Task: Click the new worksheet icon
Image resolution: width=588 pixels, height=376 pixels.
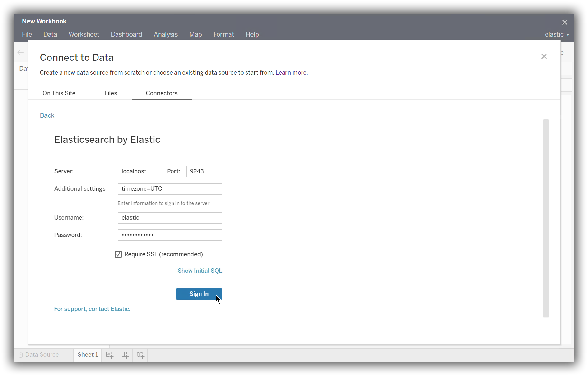Action: coord(109,355)
